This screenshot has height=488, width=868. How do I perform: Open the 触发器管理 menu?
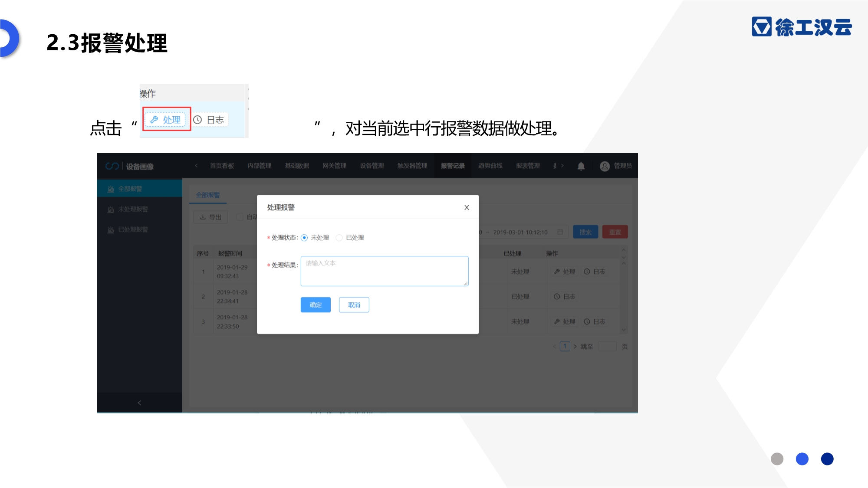click(412, 166)
